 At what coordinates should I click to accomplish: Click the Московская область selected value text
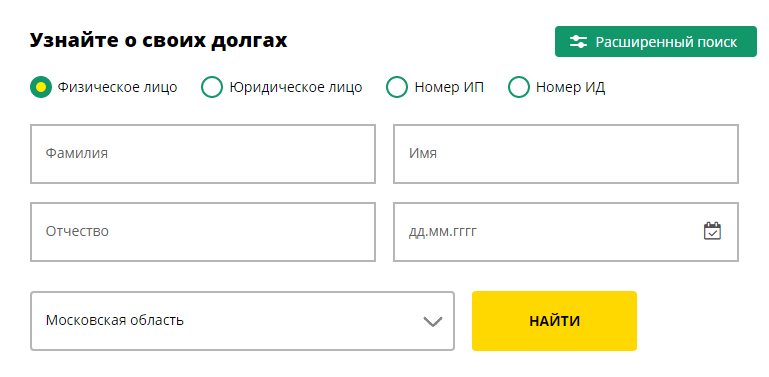coord(115,321)
